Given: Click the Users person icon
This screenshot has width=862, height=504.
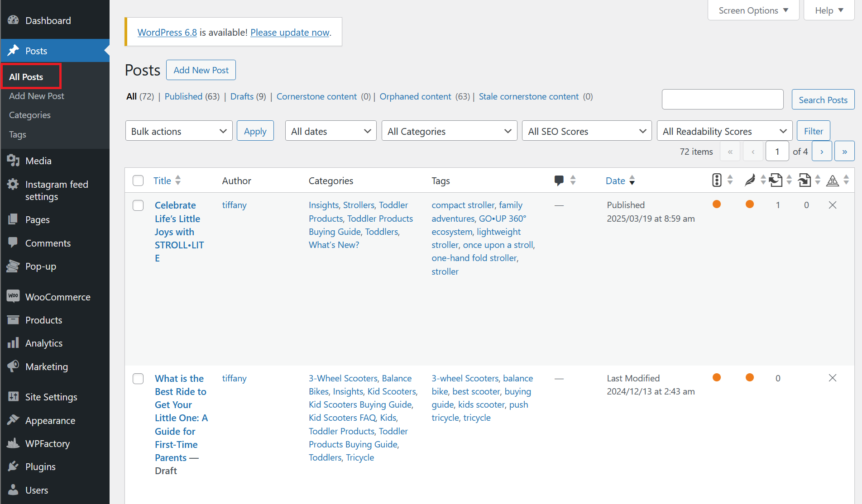Looking at the screenshot, I should [13, 490].
